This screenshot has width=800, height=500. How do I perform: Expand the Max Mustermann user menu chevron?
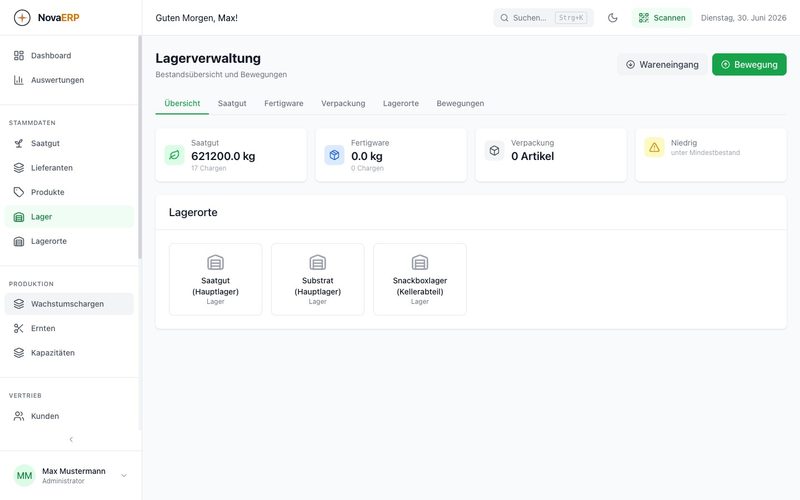pos(123,476)
